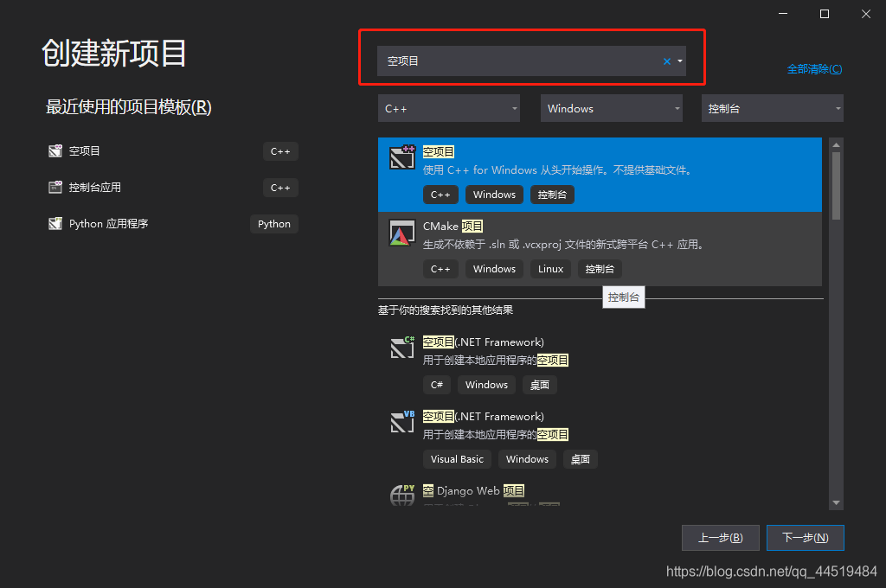The width and height of the screenshot is (886, 588).
Task: Open the C++ language filter dropdown
Action: [449, 108]
